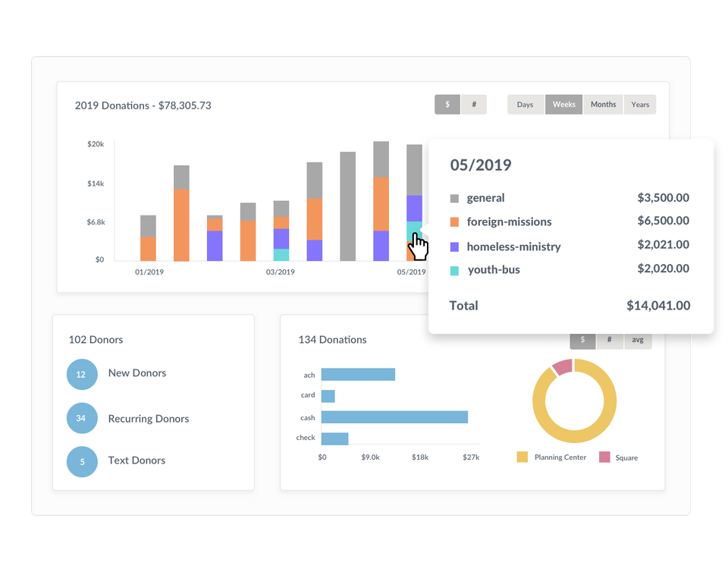The height and width of the screenshot is (572, 728).
Task: Click the cash horizontal bar
Action: pyautogui.click(x=394, y=417)
